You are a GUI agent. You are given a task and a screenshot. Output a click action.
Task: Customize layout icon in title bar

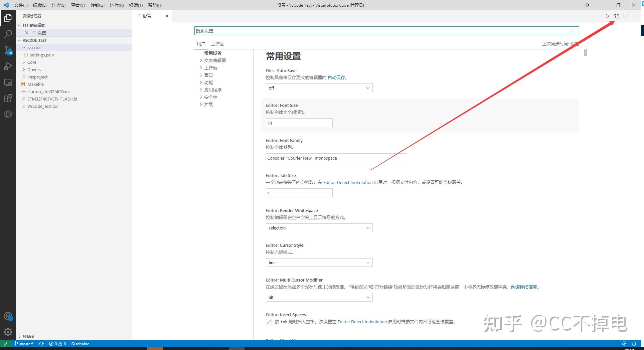tap(587, 5)
